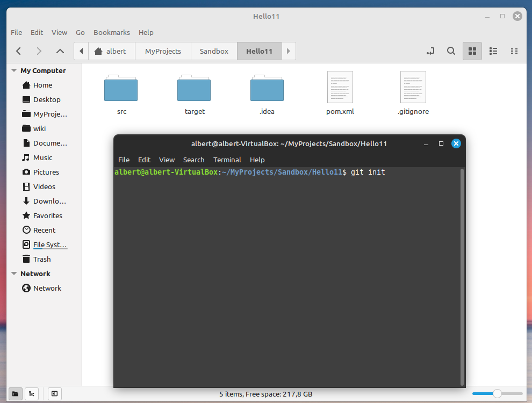Open the file manager Edit menu

[x=37, y=33]
